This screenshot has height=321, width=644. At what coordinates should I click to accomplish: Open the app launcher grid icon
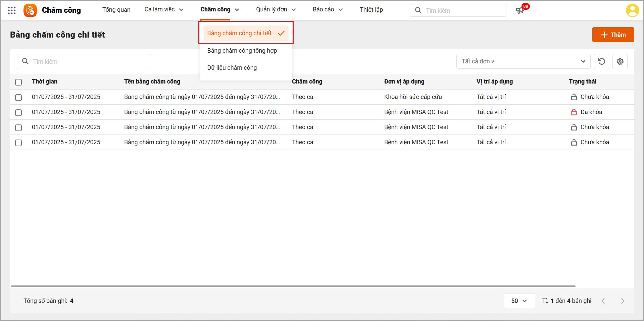tap(12, 10)
